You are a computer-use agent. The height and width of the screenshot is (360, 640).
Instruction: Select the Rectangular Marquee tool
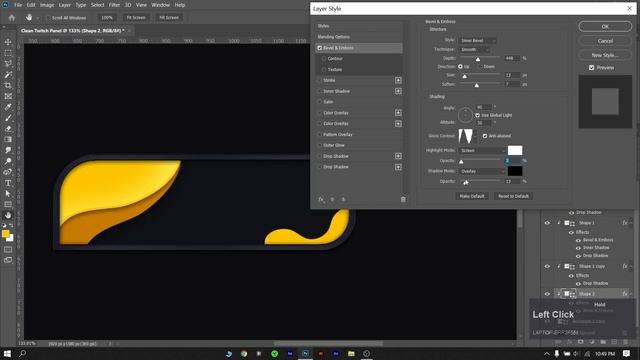(8, 53)
